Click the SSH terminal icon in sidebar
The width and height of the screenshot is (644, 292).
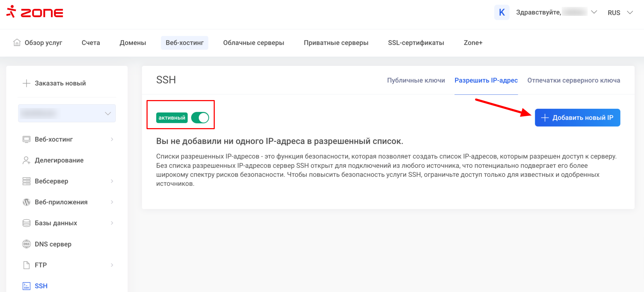point(26,286)
